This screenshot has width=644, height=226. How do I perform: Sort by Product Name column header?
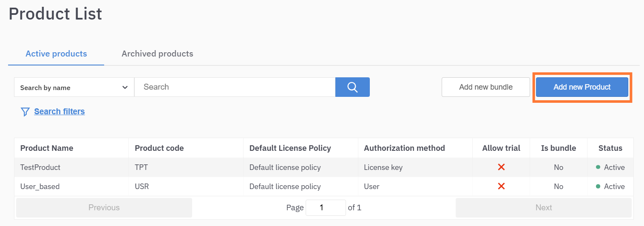pos(47,148)
